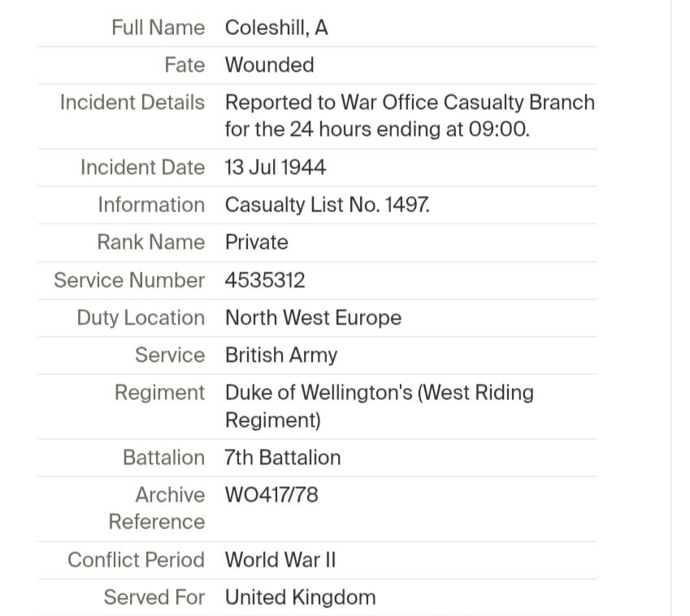This screenshot has width=690, height=616.
Task: Click the Fate value Wounded
Action: (x=269, y=65)
